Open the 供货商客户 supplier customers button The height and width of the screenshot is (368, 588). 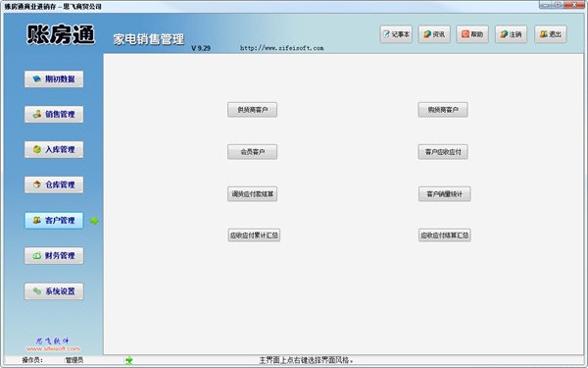click(x=253, y=110)
